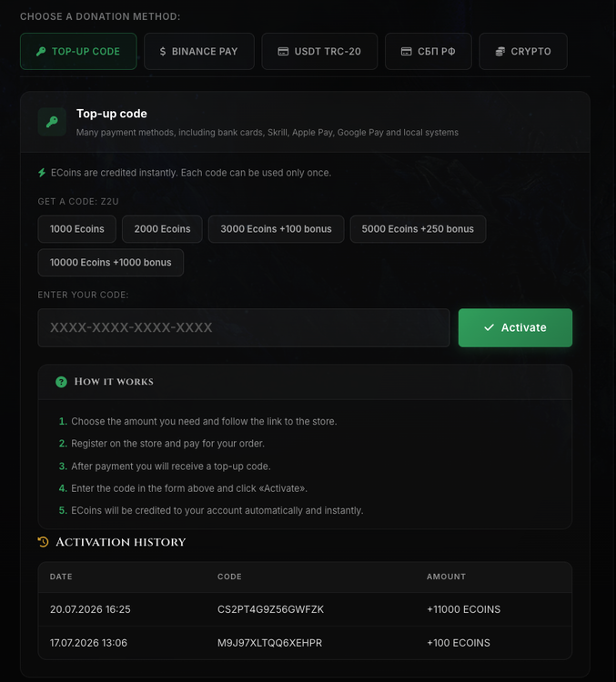Click the history clock icon by Activation History

click(43, 542)
